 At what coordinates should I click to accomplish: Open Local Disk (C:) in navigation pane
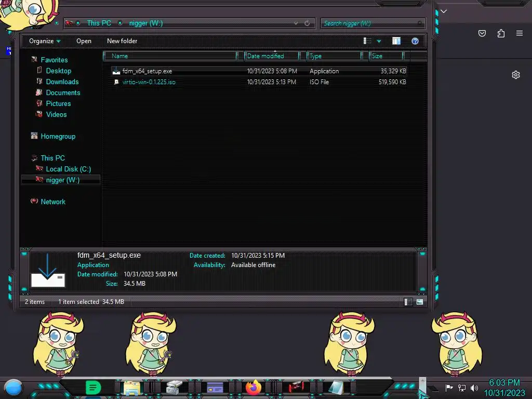69,169
